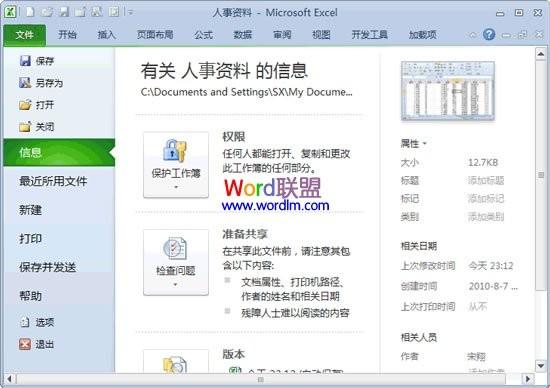Click the vertical scrollbar down arrow
The width and height of the screenshot is (550, 388).
(541, 366)
